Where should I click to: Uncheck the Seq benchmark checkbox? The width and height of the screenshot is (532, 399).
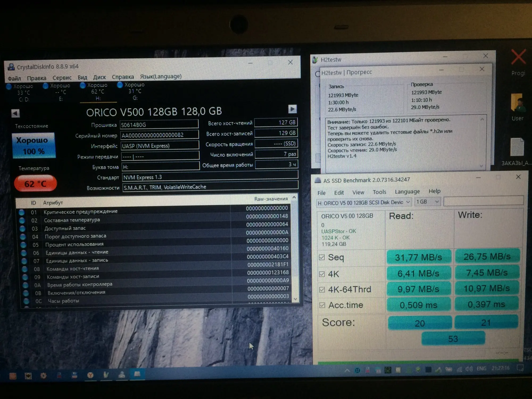click(322, 257)
